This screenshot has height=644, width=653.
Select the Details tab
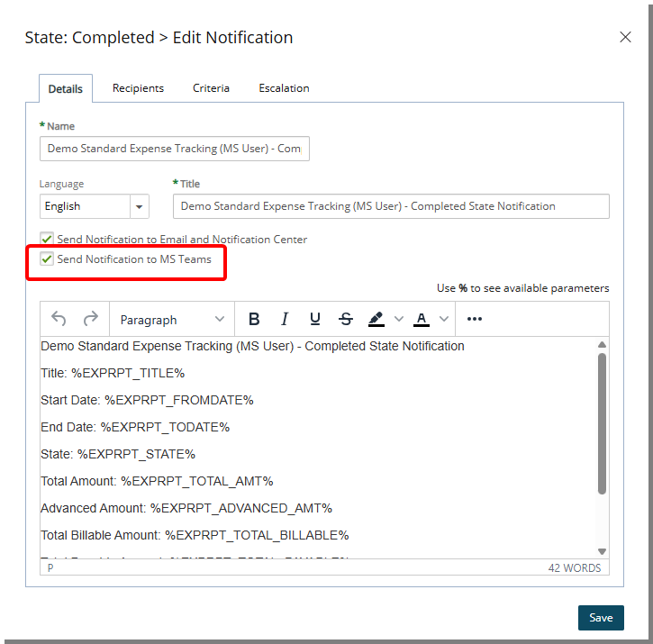[66, 89]
